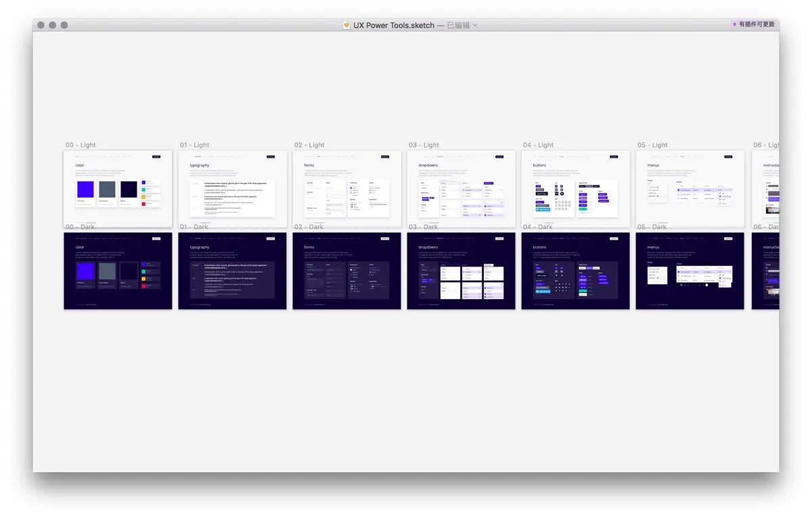The image size is (812, 519).
Task: Click the forms heading in 02 - Light artboard
Action: coord(309,165)
